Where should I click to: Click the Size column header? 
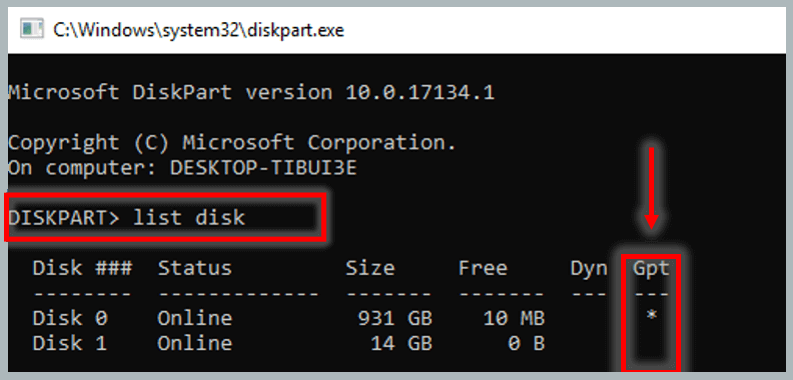point(370,268)
